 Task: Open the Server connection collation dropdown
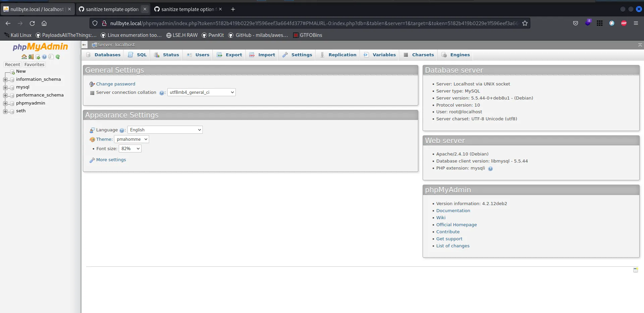pyautogui.click(x=201, y=92)
